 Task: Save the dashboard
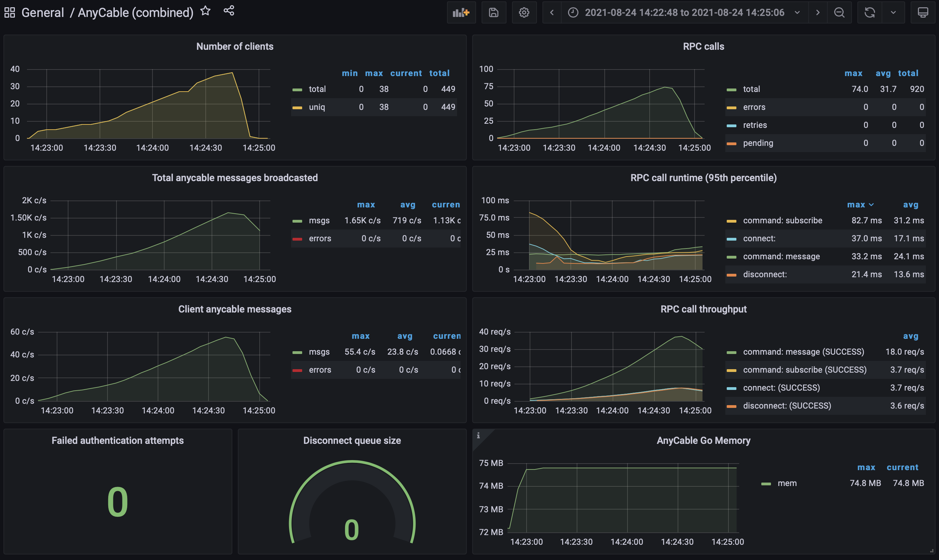coord(494,12)
